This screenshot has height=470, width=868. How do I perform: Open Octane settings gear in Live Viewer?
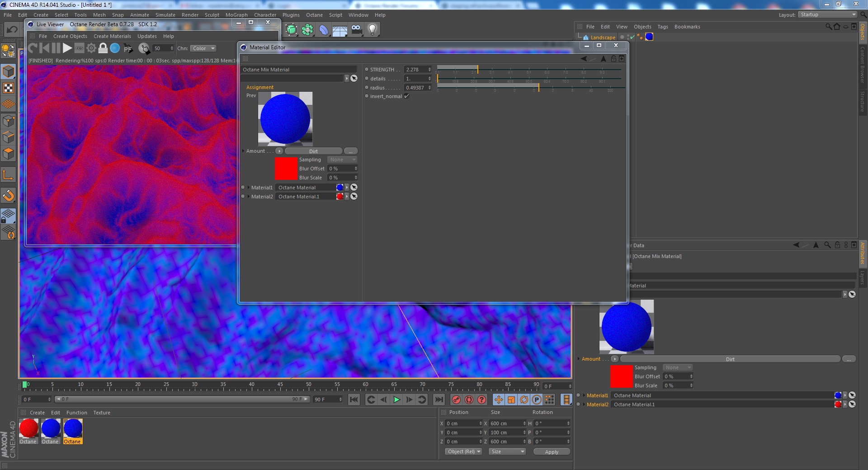point(91,48)
